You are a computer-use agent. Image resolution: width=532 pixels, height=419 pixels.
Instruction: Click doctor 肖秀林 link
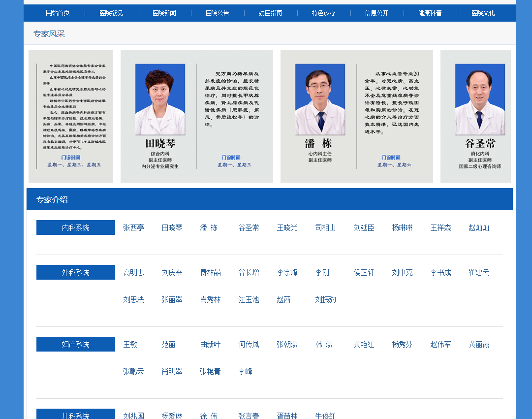210,299
